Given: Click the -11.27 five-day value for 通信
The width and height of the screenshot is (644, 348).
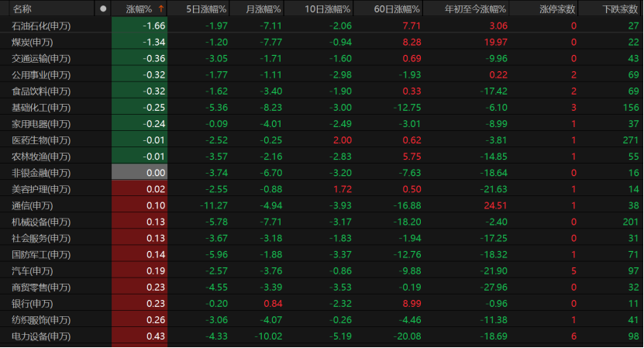Looking at the screenshot, I should pos(214,205).
